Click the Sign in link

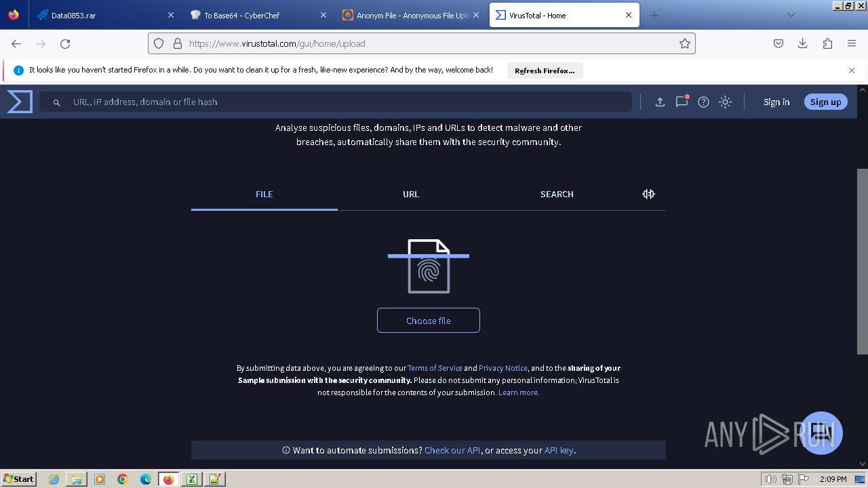point(776,102)
